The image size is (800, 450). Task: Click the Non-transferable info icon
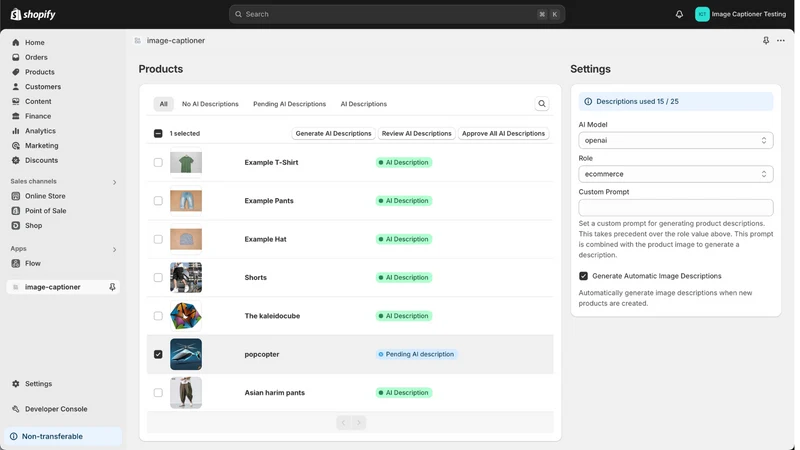[x=14, y=436]
